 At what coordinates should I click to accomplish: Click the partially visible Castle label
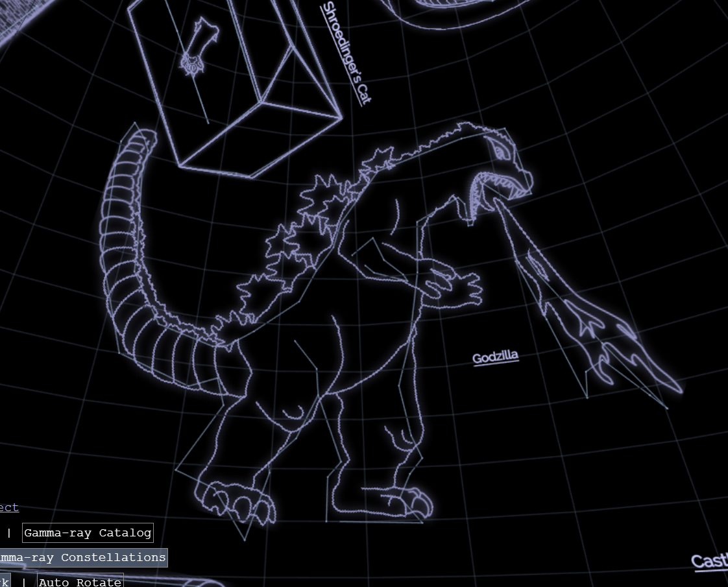click(x=709, y=561)
